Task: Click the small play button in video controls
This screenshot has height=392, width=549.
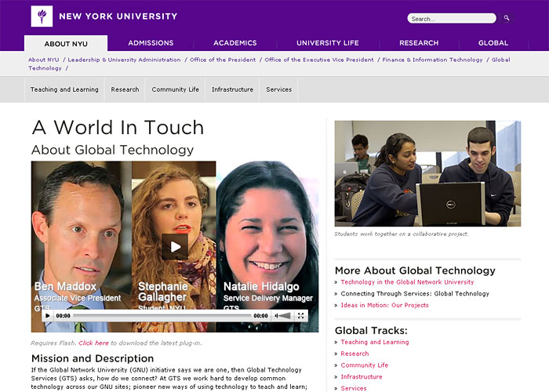Action: point(48,316)
